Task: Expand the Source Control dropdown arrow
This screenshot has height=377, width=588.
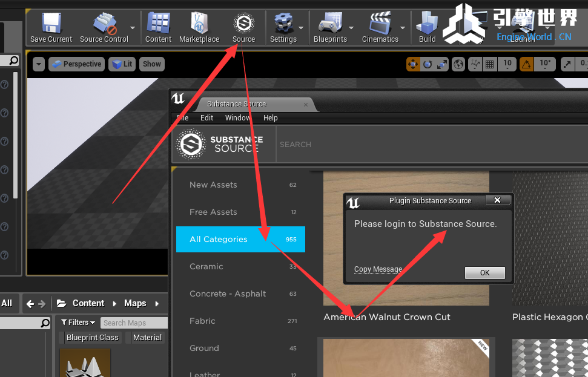Action: [x=133, y=28]
